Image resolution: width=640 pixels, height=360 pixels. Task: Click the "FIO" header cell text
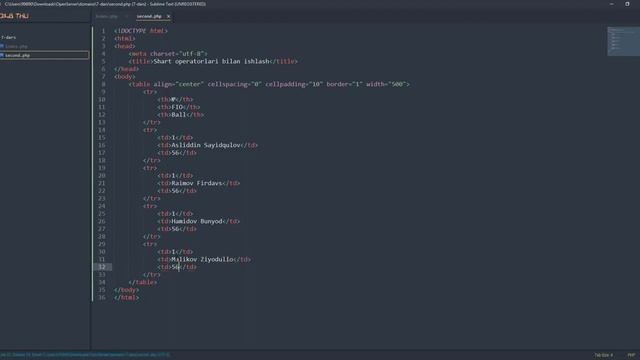click(177, 107)
